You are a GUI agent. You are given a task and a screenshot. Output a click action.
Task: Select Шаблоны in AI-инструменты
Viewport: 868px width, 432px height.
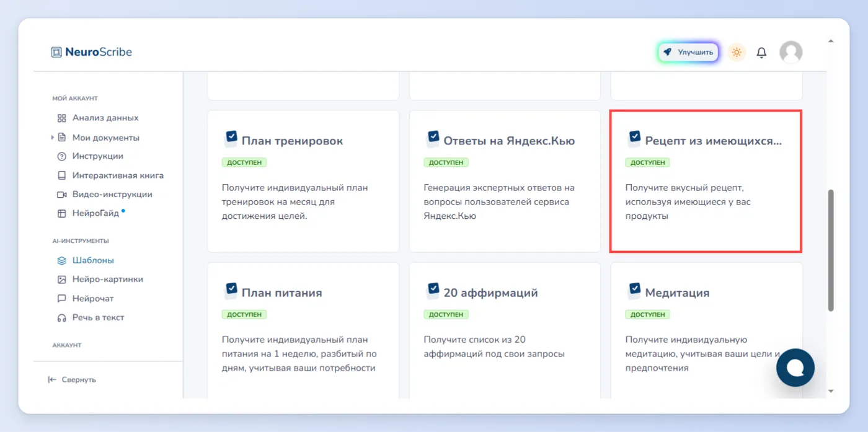tap(93, 260)
